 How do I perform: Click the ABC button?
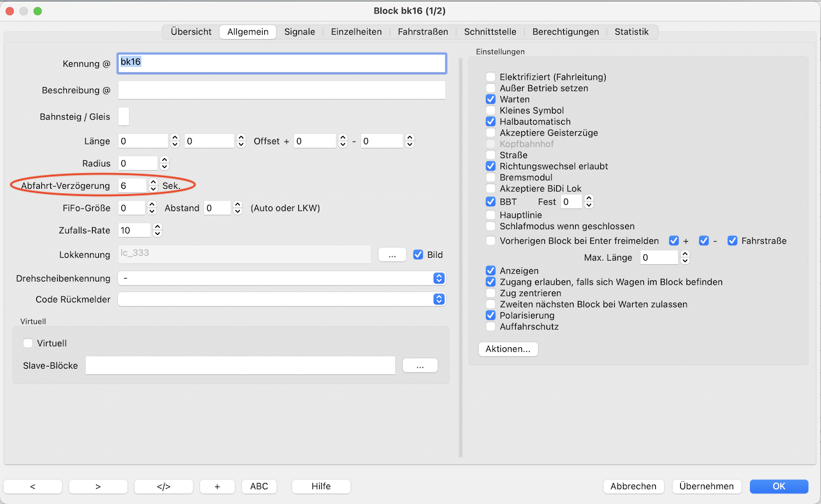click(259, 486)
